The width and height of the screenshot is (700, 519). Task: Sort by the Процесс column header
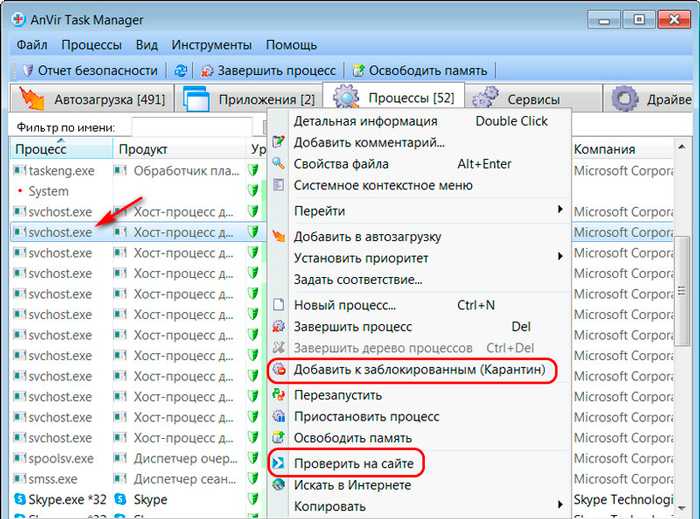[61, 149]
